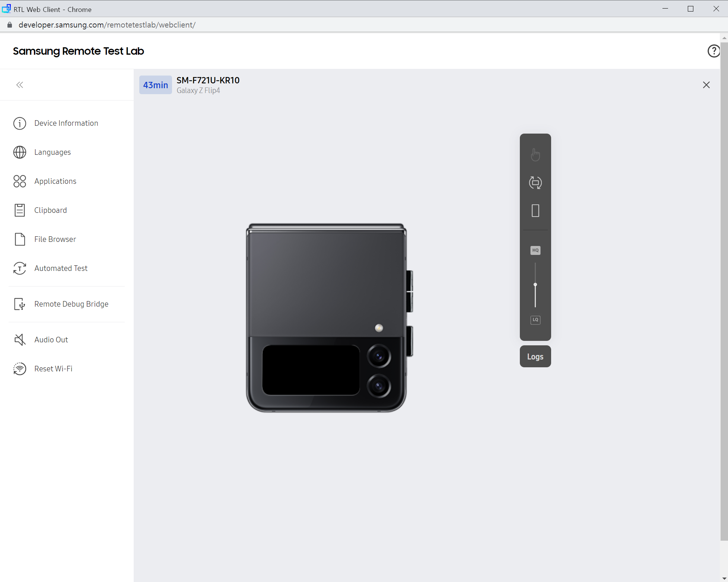Viewport: 728px width, 582px height.
Task: Select LQ low quality setting
Action: tap(535, 320)
